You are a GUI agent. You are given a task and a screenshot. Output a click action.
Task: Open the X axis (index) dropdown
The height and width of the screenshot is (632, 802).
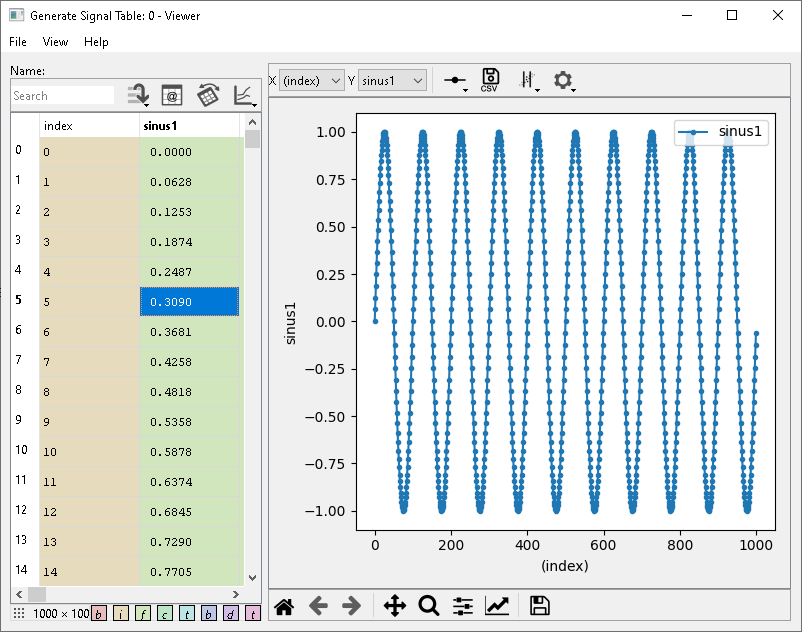pyautogui.click(x=312, y=80)
